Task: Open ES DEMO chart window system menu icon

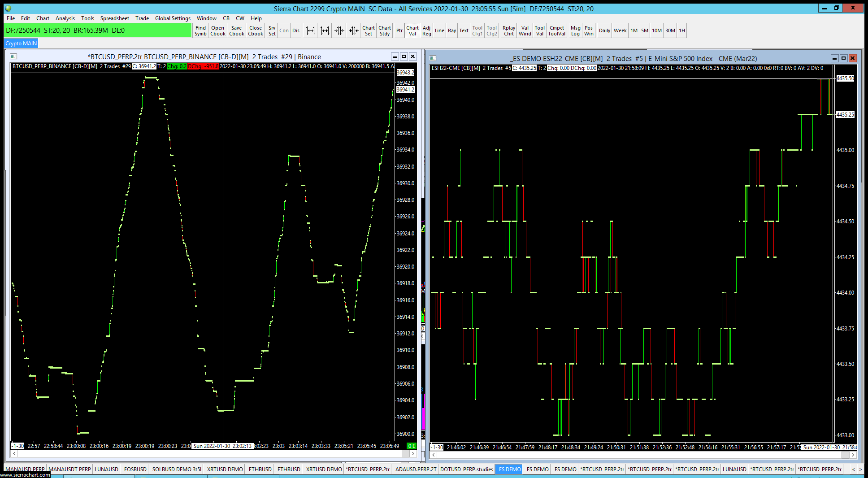Action: tap(433, 58)
